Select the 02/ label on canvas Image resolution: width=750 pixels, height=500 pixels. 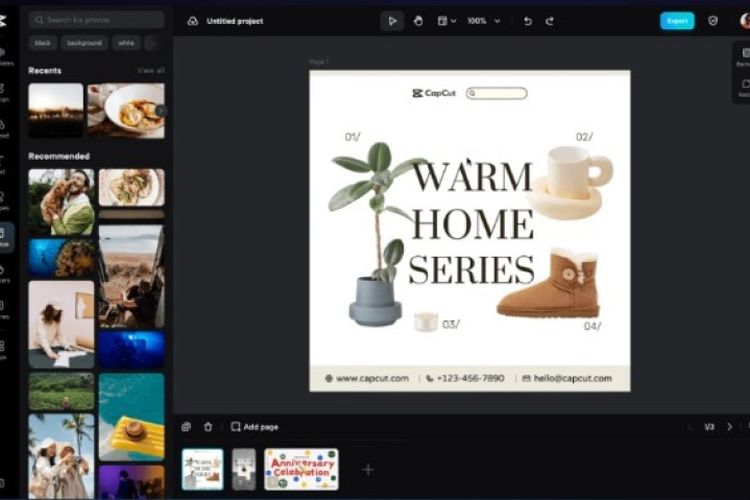click(x=584, y=137)
